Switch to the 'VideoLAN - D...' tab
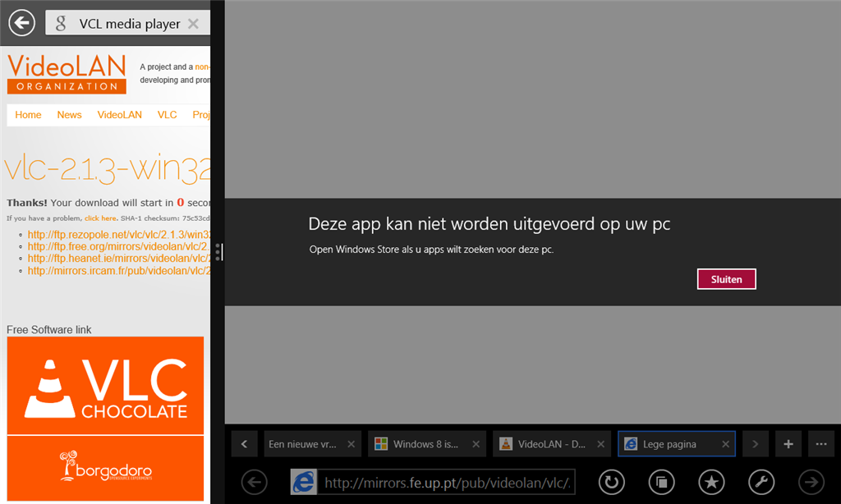Viewport: 841px width, 504px height. pyautogui.click(x=551, y=444)
